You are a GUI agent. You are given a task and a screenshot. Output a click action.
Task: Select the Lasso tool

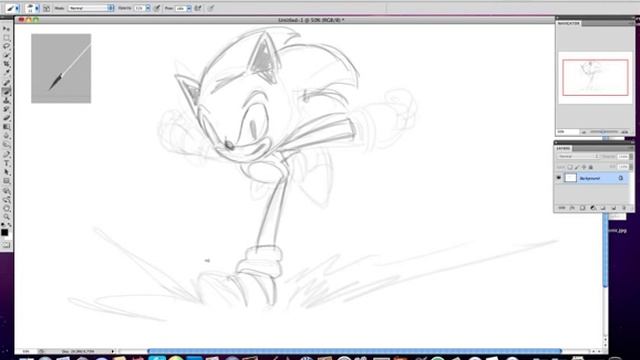6,47
